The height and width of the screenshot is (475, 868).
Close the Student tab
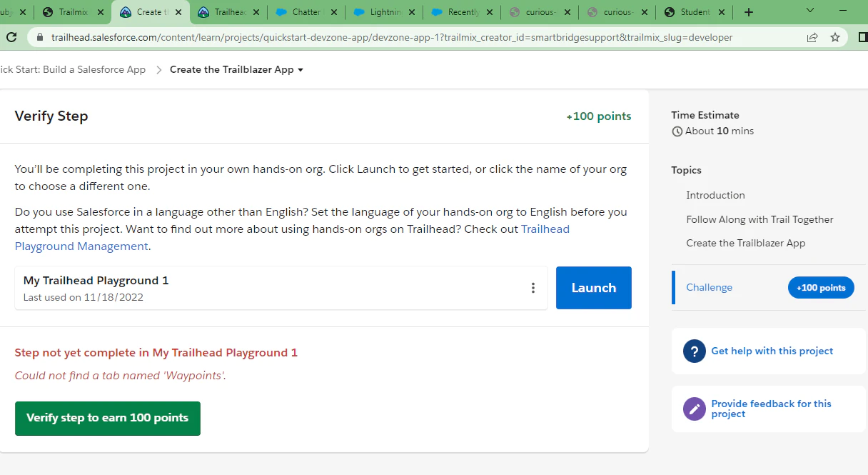click(x=722, y=12)
